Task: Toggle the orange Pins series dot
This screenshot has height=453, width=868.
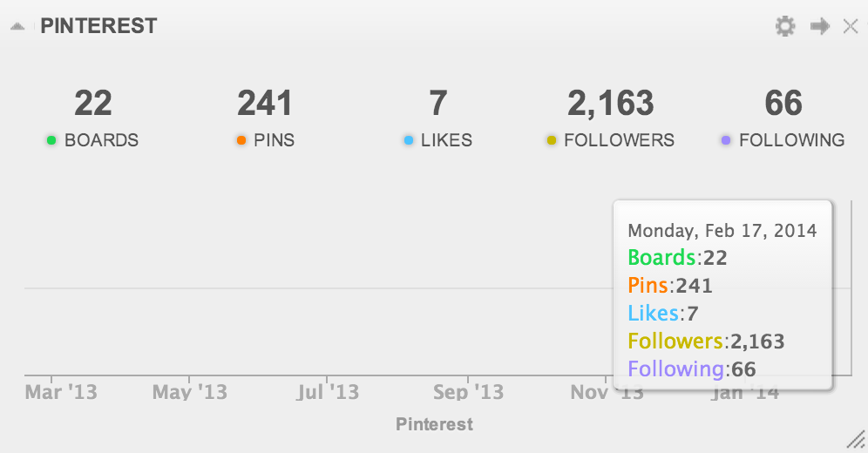Action: pos(241,140)
